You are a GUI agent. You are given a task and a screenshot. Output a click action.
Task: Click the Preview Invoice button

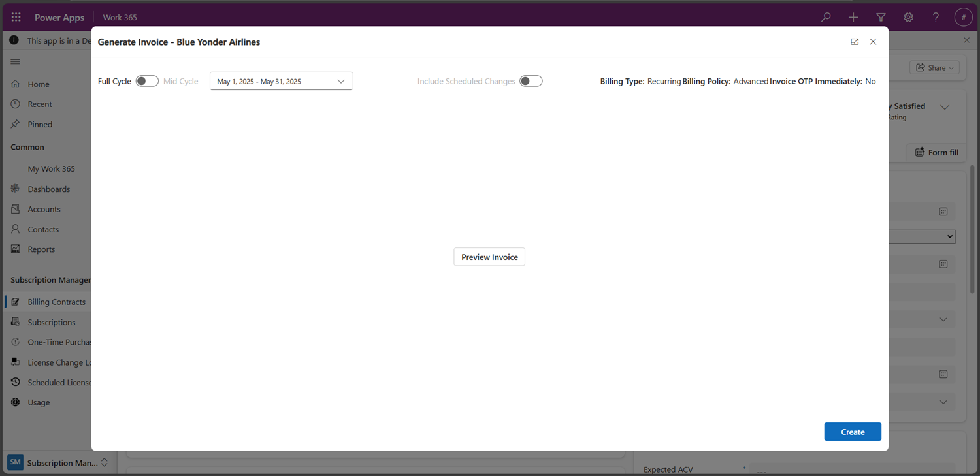489,257
